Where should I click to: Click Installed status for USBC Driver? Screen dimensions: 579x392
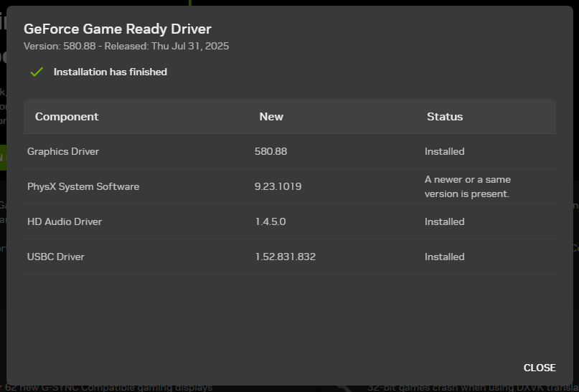point(445,257)
